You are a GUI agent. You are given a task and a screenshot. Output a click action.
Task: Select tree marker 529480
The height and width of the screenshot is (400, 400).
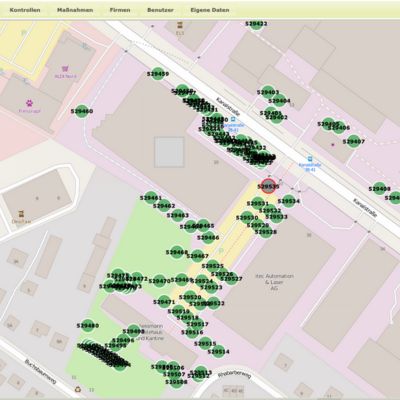click(88, 326)
